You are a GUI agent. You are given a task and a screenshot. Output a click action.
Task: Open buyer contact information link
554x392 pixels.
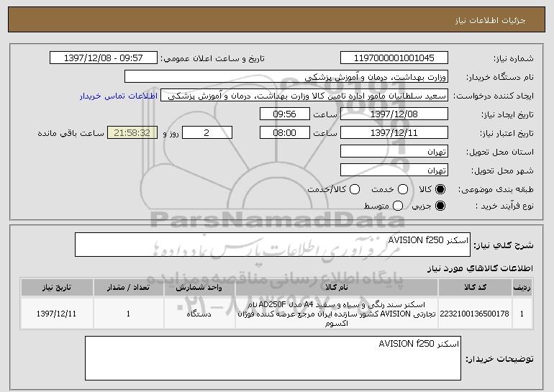[x=119, y=96]
